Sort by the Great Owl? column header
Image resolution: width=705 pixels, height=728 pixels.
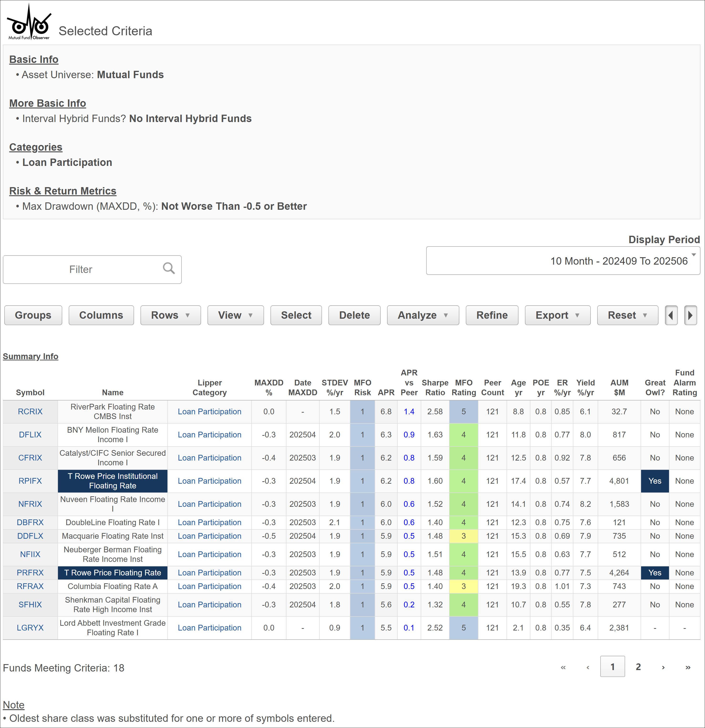point(655,388)
